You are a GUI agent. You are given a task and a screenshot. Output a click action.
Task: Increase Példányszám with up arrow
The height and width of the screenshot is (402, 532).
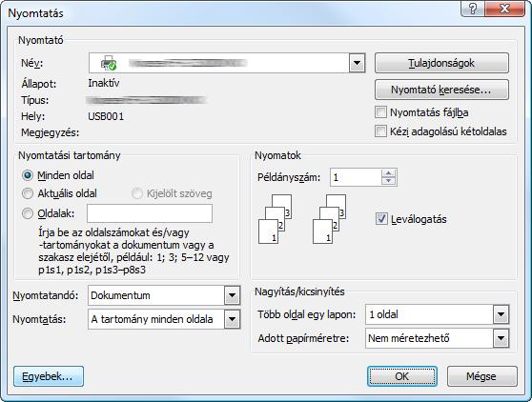[x=388, y=173]
